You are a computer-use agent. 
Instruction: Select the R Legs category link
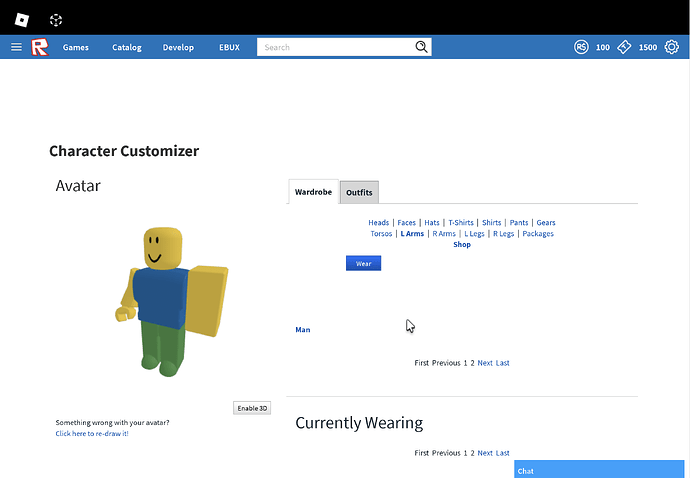tap(503, 233)
